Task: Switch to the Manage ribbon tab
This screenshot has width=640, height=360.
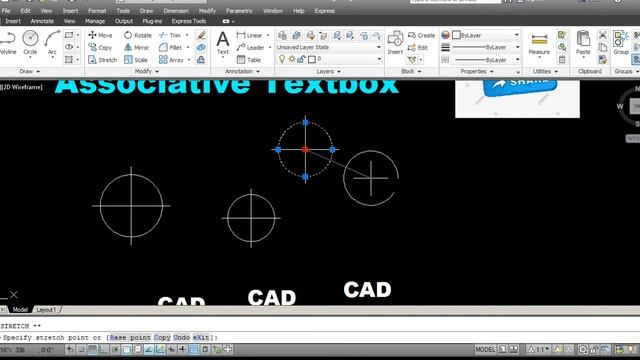Action: 95,21
